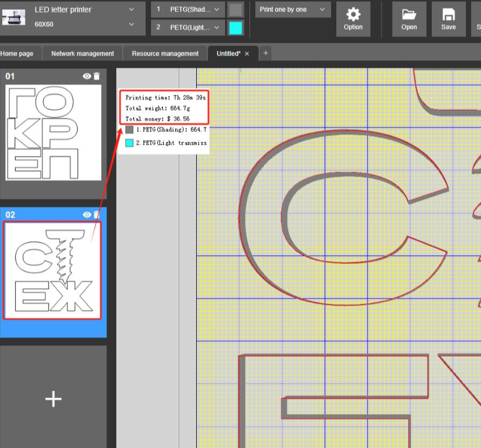481x448 pixels.
Task: Expand the LED letter printer dropdown
Action: (131, 9)
